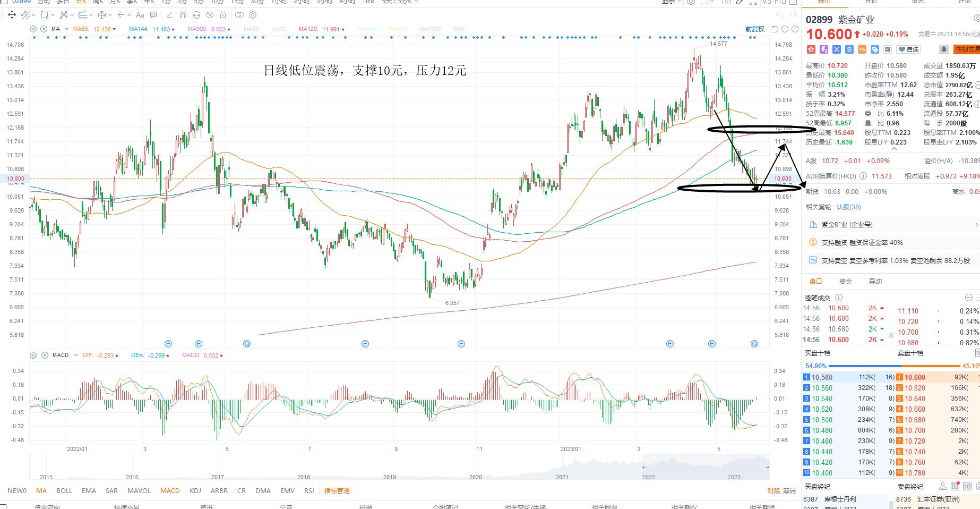Open info icon next to ADR换算价(HKD)

click(x=863, y=176)
